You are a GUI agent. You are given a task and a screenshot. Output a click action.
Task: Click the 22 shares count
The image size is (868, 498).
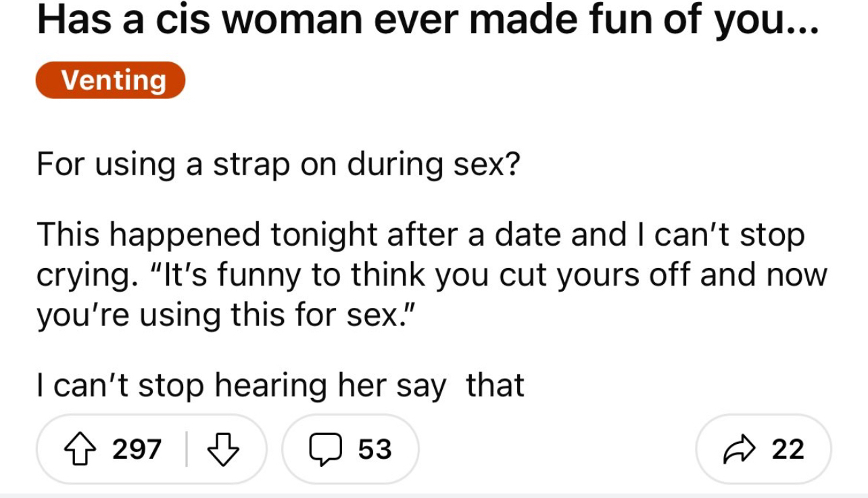pyautogui.click(x=787, y=449)
